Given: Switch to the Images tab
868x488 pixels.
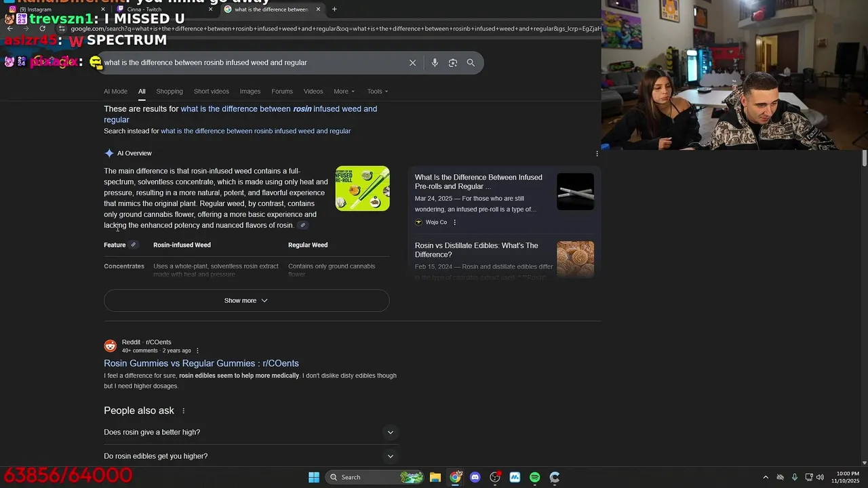Looking at the screenshot, I should pos(250,91).
